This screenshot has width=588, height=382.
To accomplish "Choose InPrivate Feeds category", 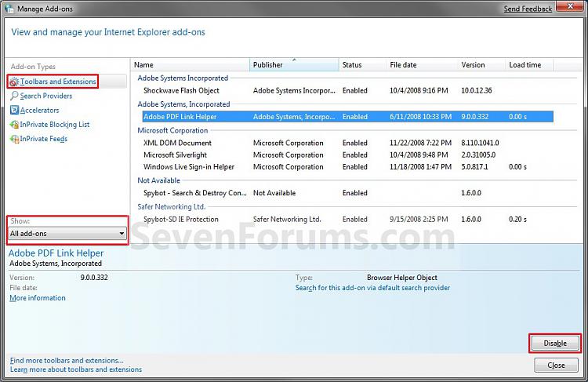I will [x=43, y=139].
